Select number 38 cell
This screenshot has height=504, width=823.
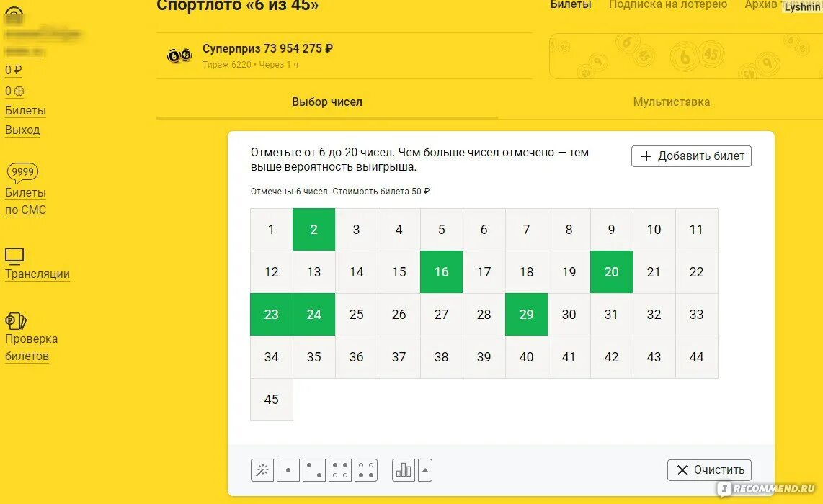coord(442,356)
